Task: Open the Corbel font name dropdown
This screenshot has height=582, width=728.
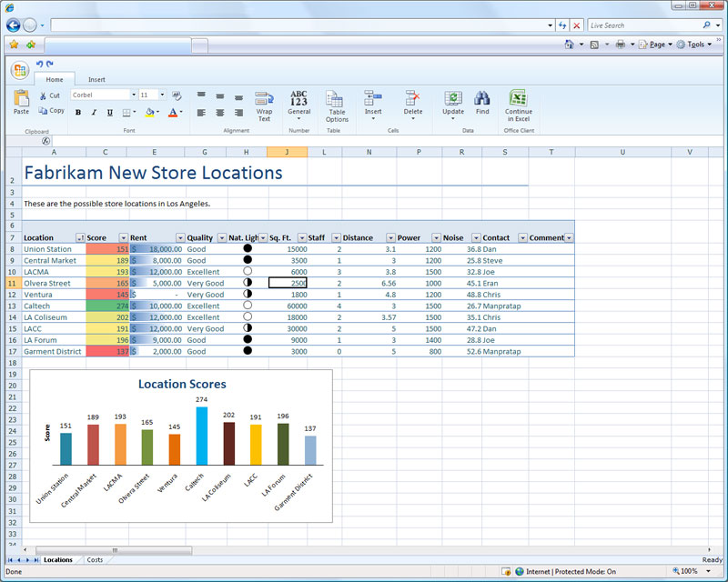Action: [x=132, y=95]
